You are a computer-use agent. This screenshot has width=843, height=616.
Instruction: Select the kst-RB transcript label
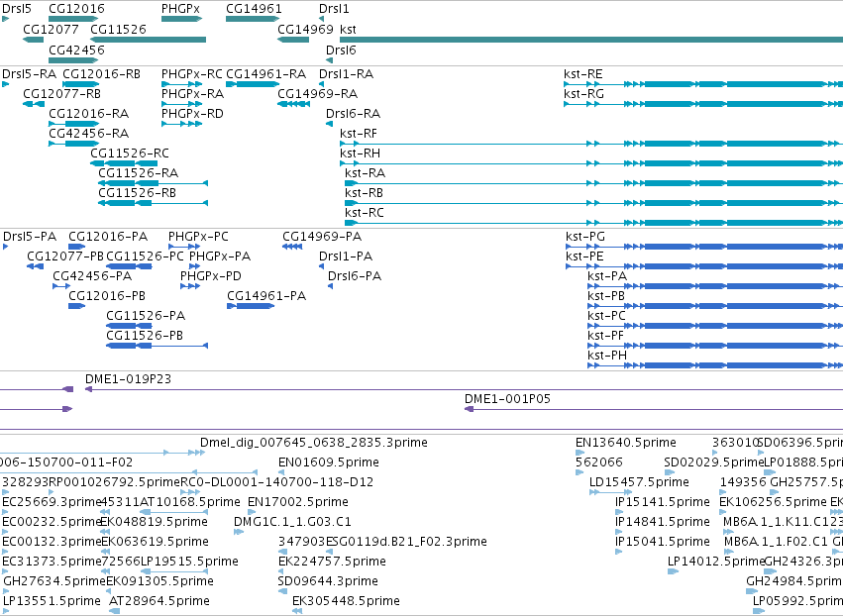tap(364, 192)
